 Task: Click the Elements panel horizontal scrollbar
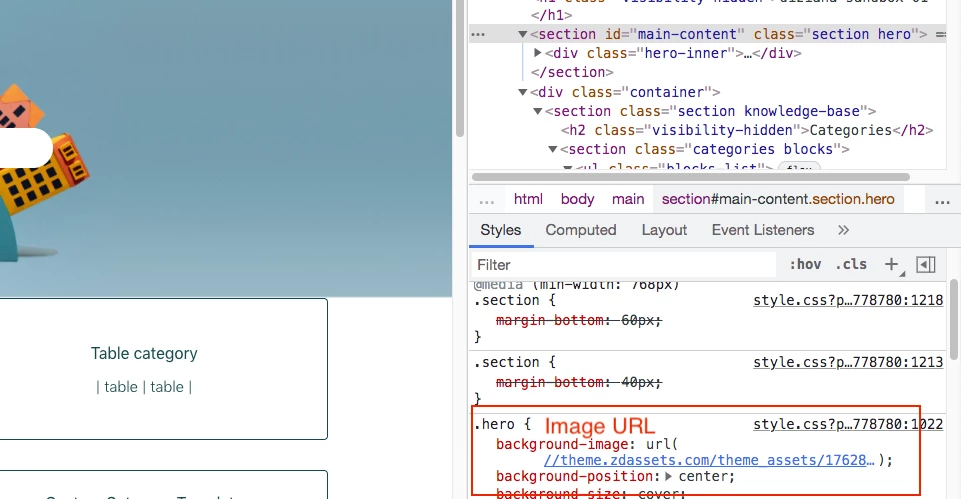(x=691, y=177)
